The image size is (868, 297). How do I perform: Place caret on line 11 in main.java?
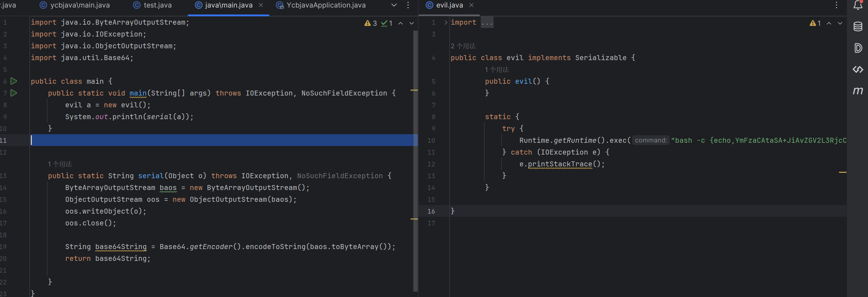[x=222, y=140]
